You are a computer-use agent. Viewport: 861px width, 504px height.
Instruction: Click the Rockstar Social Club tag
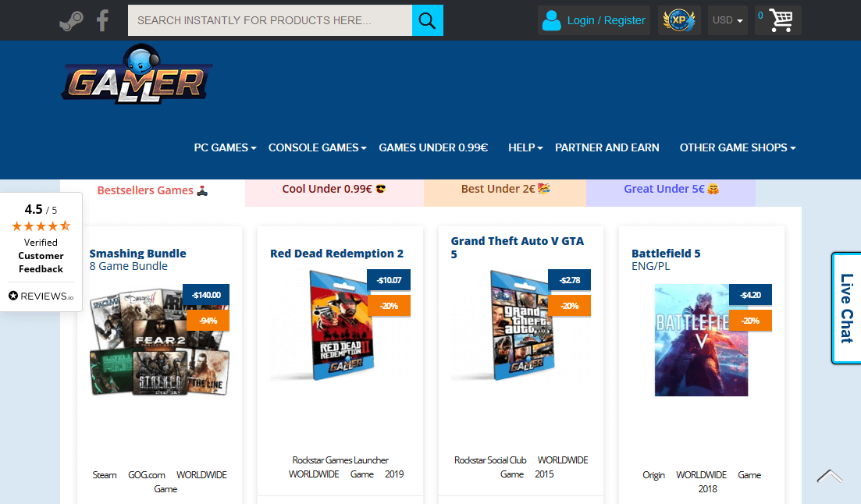click(490, 460)
